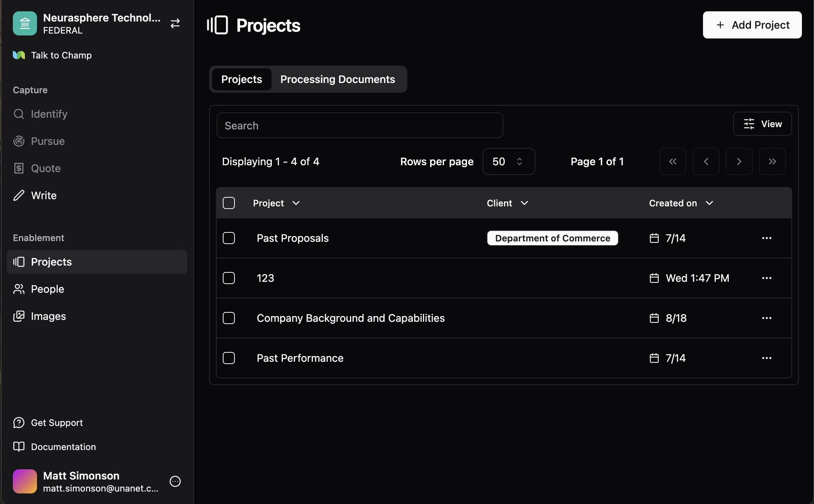Switch to Processing Documents tab

tap(338, 79)
